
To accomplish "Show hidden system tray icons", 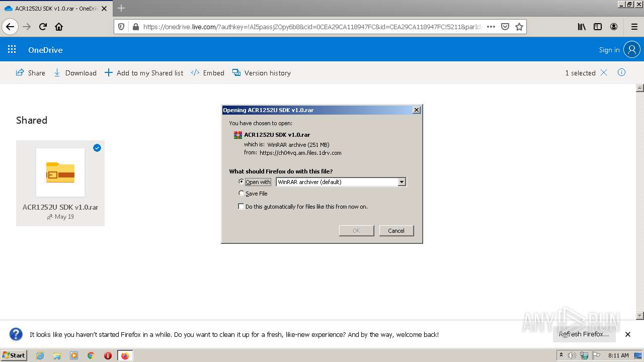I will 561,355.
